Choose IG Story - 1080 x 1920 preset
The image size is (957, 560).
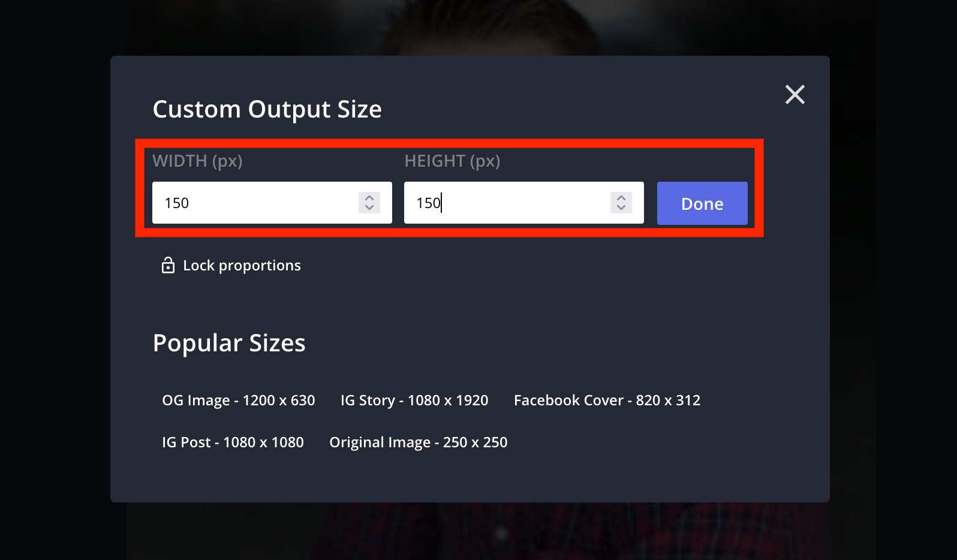pyautogui.click(x=414, y=400)
